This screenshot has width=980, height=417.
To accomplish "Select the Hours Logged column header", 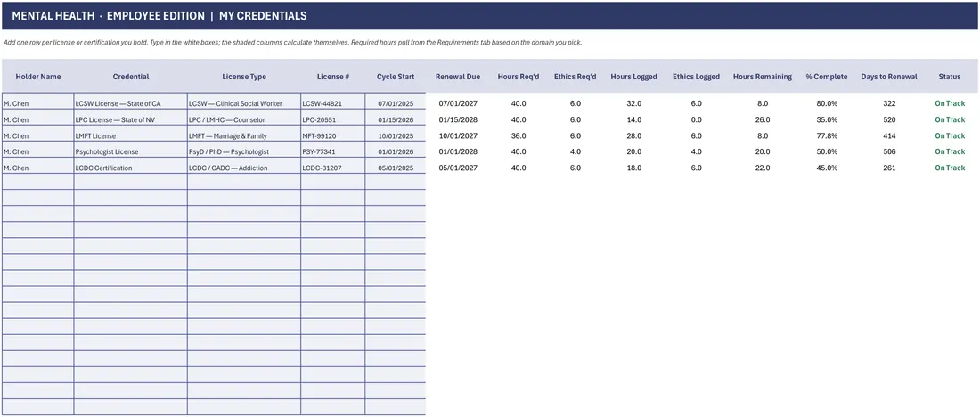I will tap(633, 77).
